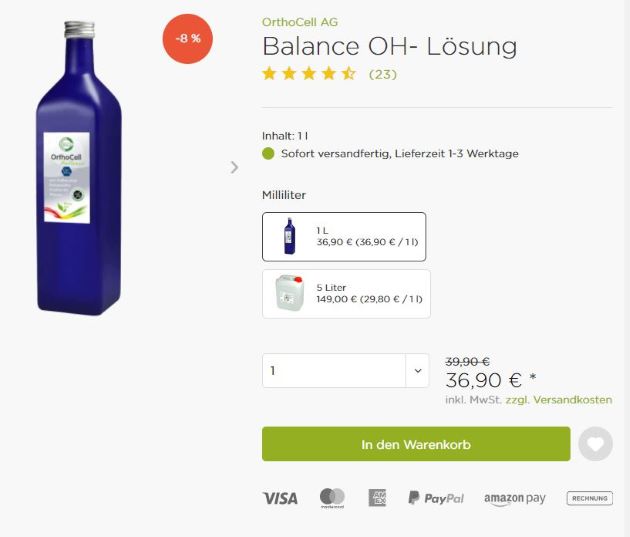
Task: Click the Rechnung payment badge
Action: click(x=589, y=498)
